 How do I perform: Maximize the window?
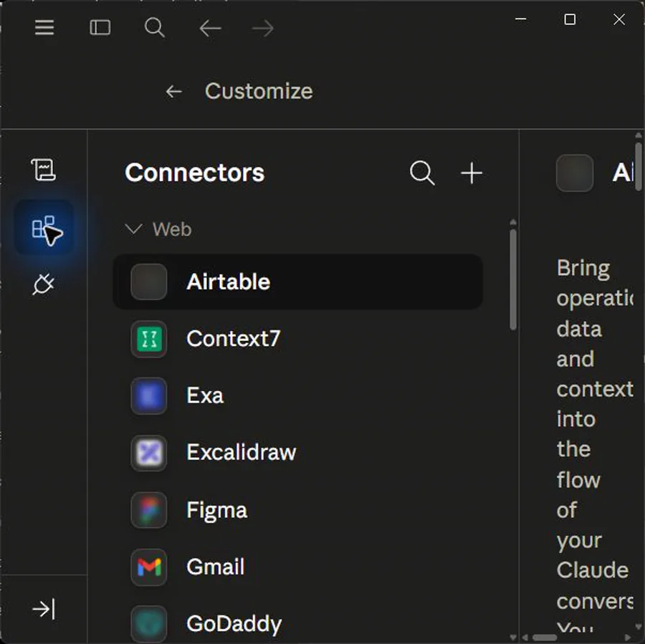point(570,19)
